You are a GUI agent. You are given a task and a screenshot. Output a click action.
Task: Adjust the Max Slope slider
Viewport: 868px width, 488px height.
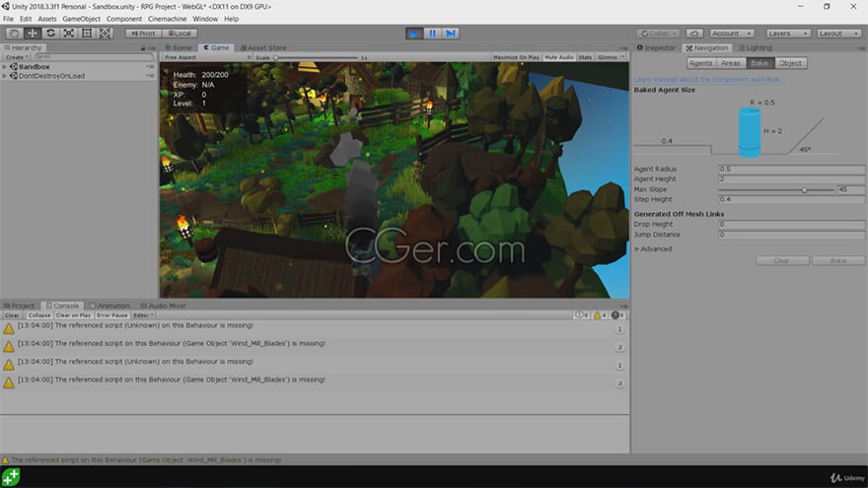(x=776, y=189)
